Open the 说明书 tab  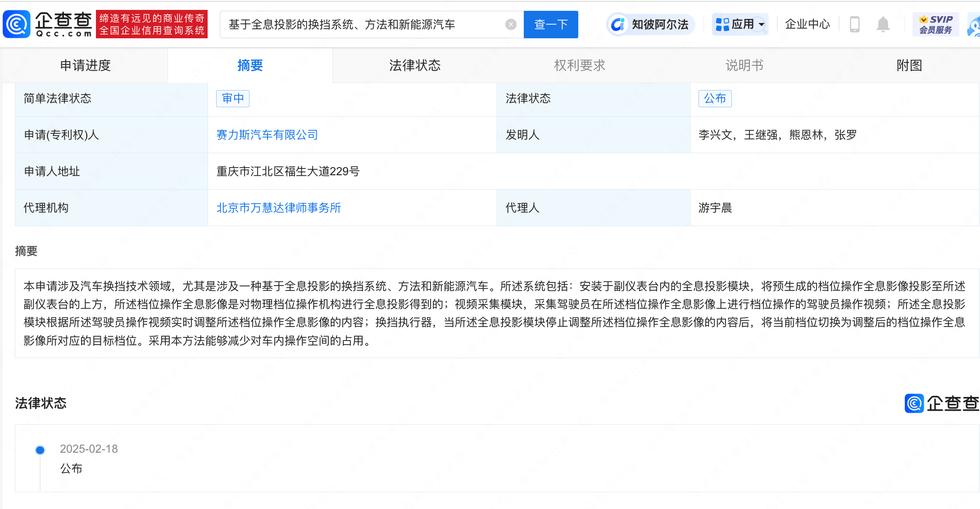coord(744,65)
